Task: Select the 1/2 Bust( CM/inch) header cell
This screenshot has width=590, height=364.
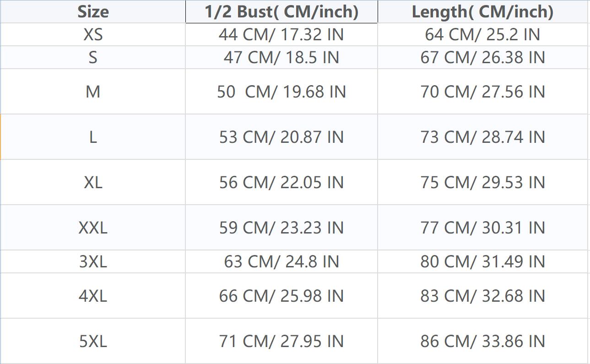Action: [281, 11]
